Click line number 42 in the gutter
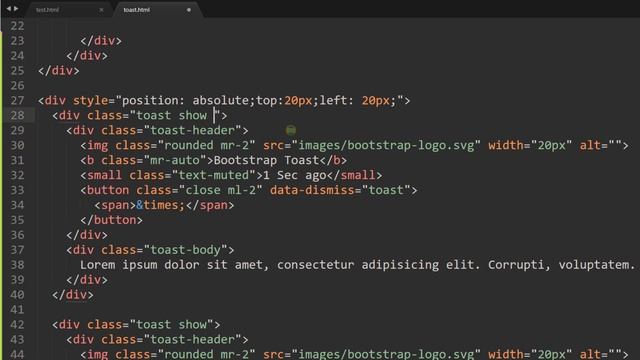The width and height of the screenshot is (640, 360). click(17, 325)
